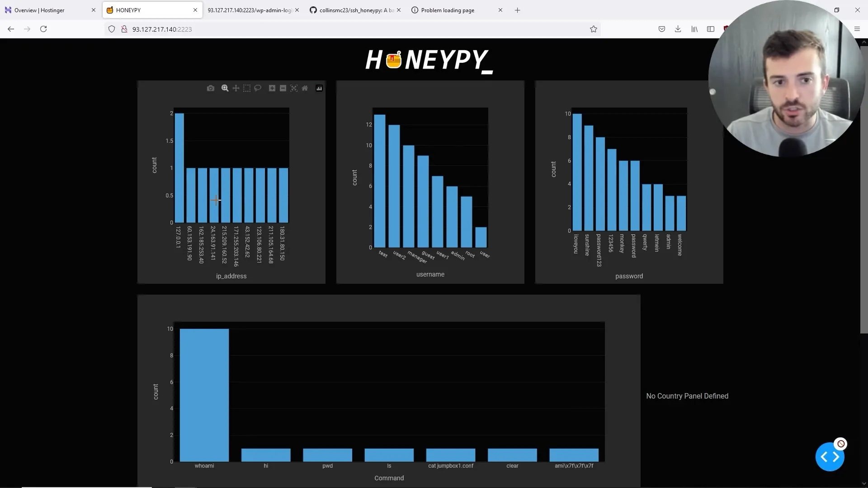Screen dimensions: 868x488
Task: Open the Plotly logo link
Action: point(319,88)
